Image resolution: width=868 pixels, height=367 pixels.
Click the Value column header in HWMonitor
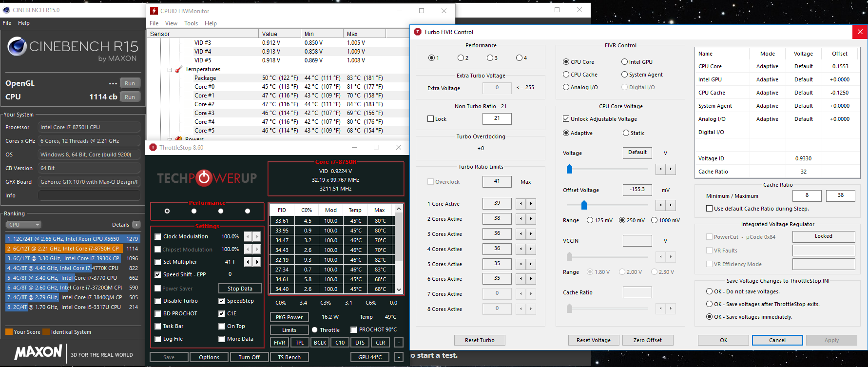coord(280,34)
